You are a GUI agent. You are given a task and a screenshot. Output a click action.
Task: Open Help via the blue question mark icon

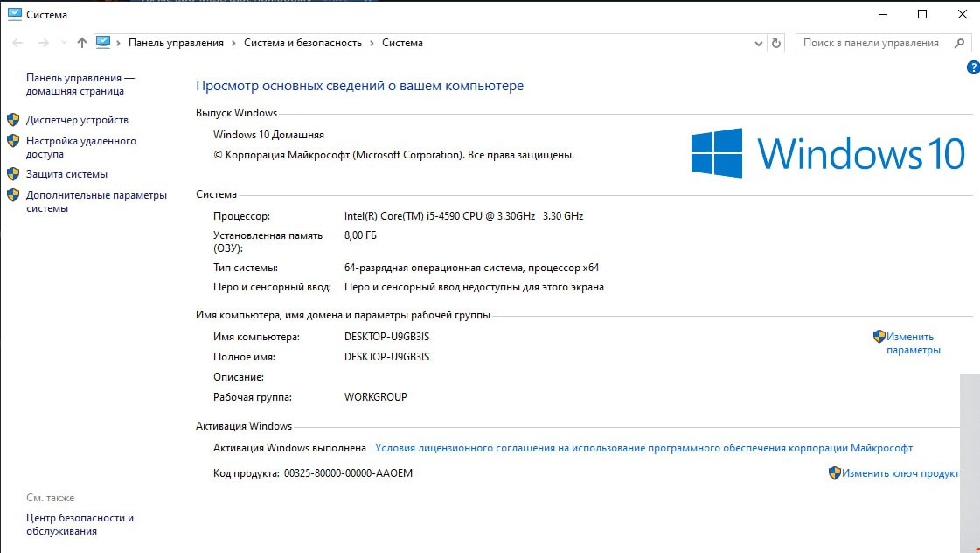click(973, 67)
